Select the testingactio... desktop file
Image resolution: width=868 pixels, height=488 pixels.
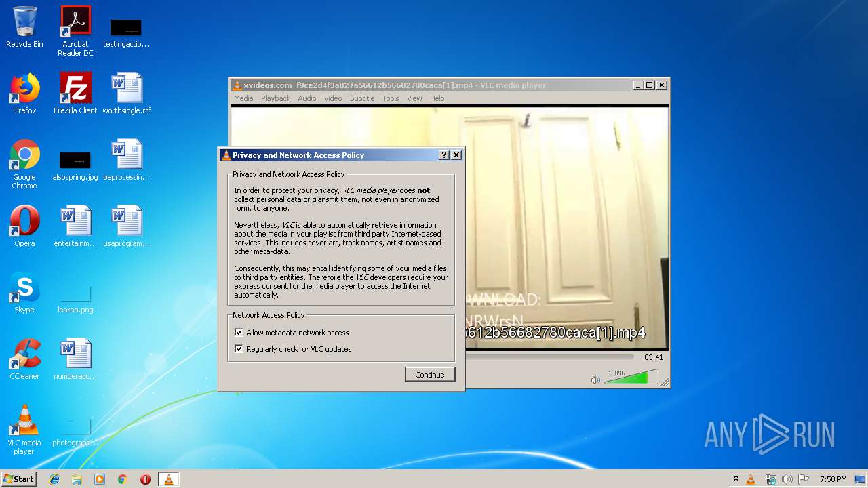pyautogui.click(x=126, y=33)
